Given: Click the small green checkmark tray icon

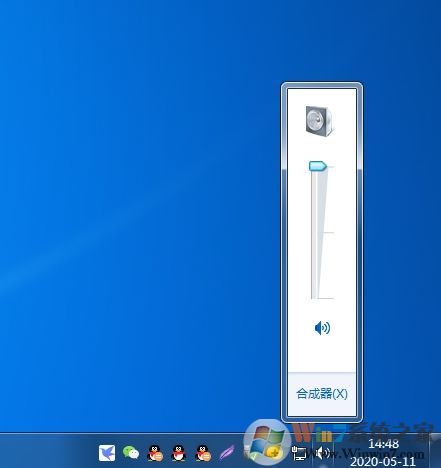Looking at the screenshot, I should click(x=253, y=455).
